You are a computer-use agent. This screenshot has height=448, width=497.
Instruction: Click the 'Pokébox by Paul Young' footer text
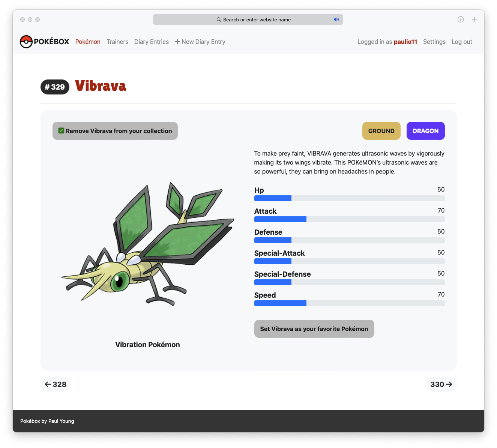coord(47,421)
